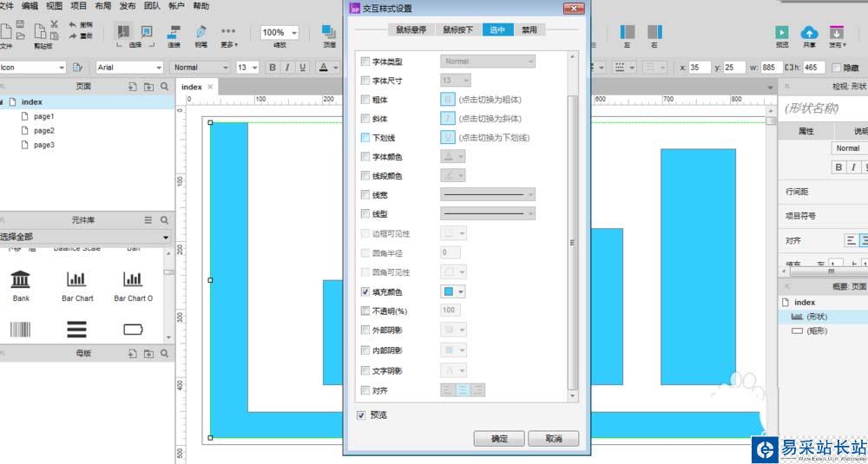Click the 属性 tab in inspector
868x464 pixels.
click(806, 131)
